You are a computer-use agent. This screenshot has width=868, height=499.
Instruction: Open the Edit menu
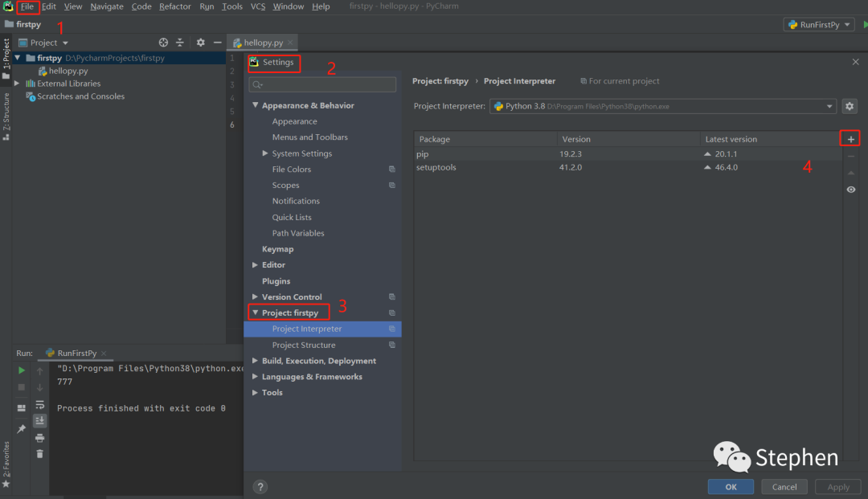coord(49,6)
